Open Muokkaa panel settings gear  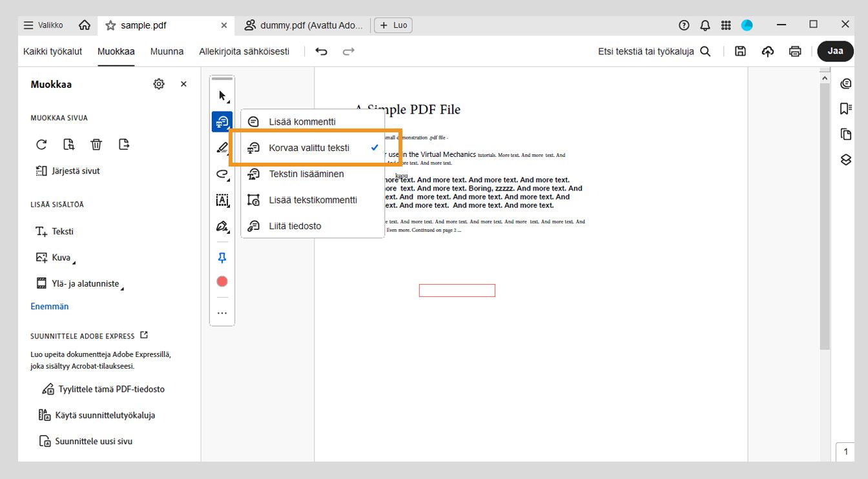[159, 84]
